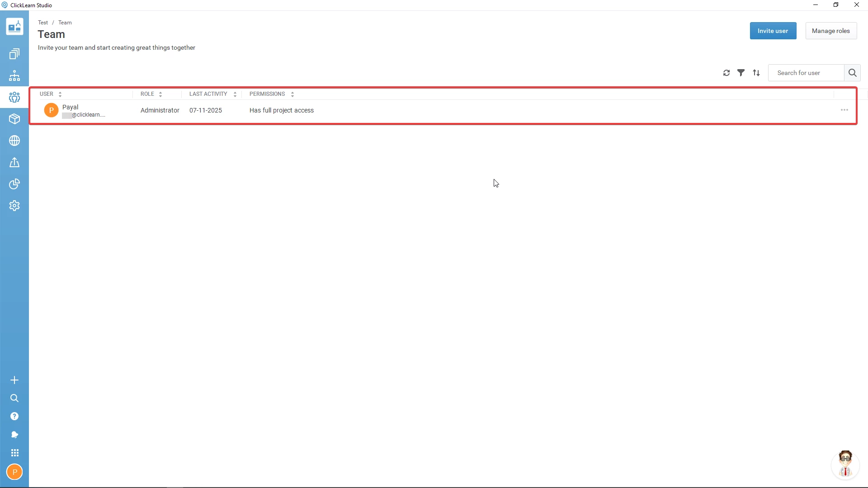
Task: Open the pie chart analytics icon
Action: 14,184
